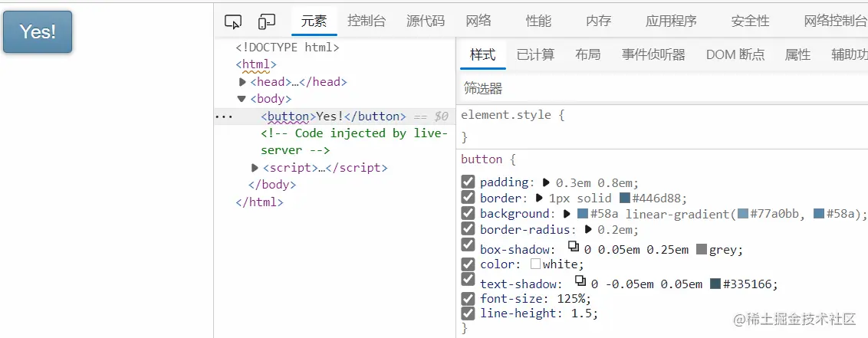Open text-shadow editor icon
This screenshot has width=868, height=338.
click(580, 281)
